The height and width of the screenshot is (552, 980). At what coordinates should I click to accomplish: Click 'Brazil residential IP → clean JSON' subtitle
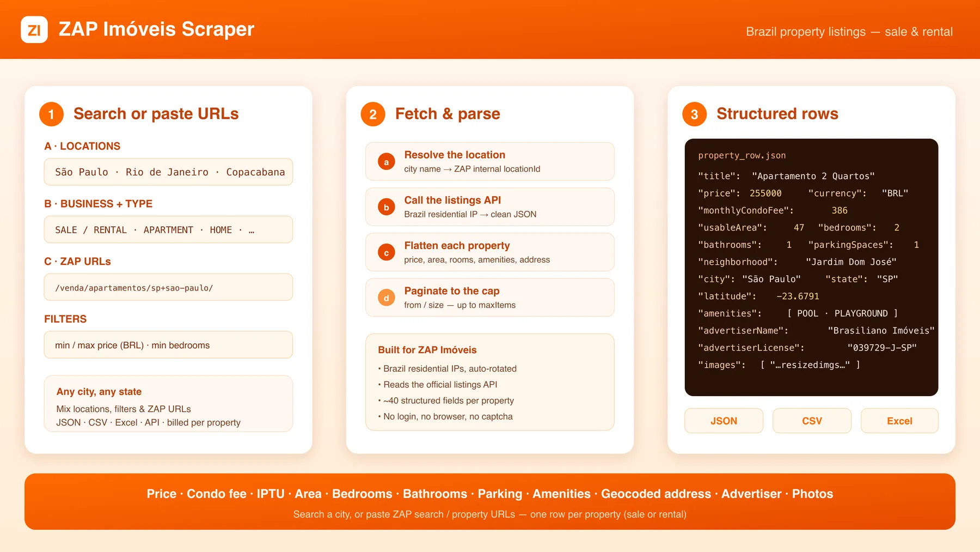click(470, 214)
